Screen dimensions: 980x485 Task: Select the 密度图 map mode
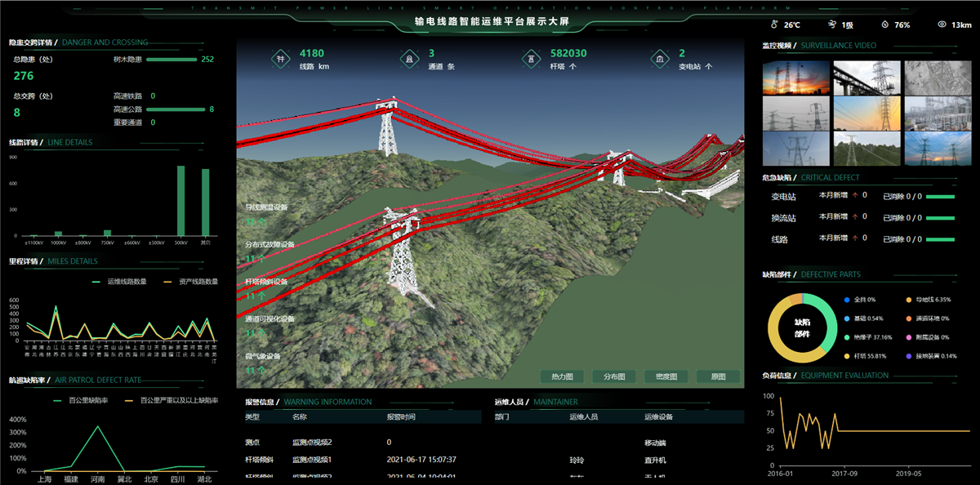(666, 377)
